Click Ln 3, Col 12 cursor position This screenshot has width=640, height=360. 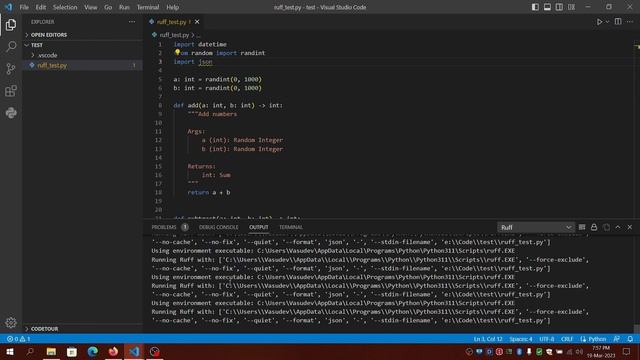click(488, 339)
